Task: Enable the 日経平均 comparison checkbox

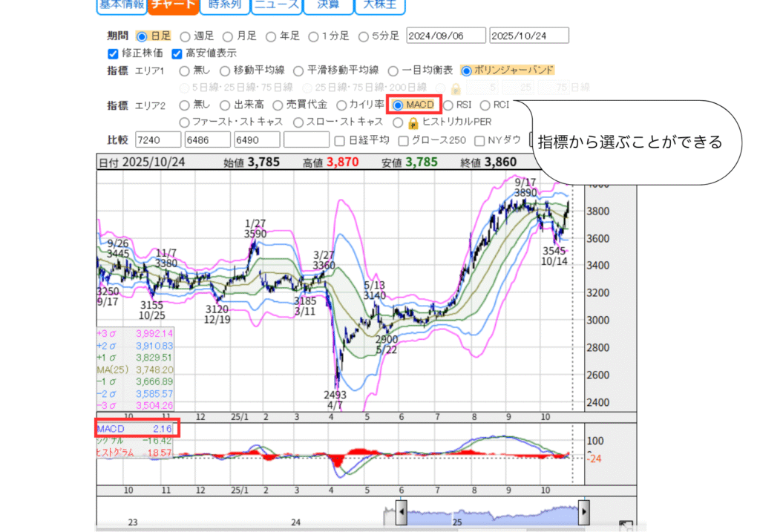Action: [340, 140]
